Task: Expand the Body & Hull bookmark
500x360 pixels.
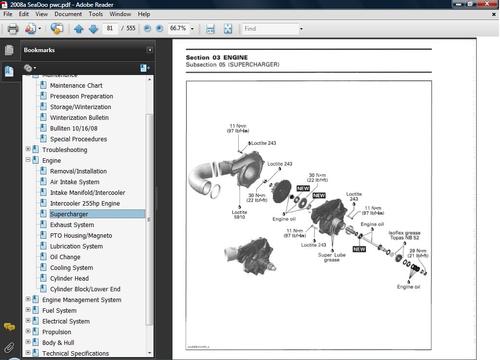Action: pos(28,342)
